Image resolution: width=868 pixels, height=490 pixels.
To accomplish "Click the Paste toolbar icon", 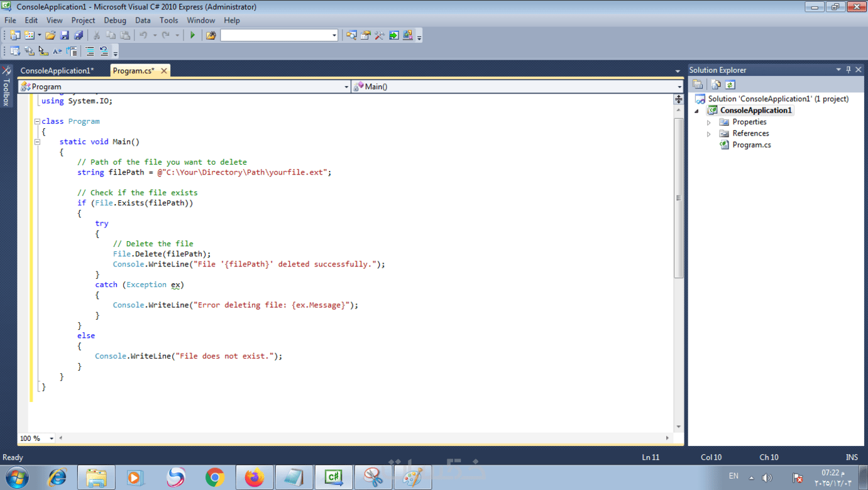I will tap(125, 35).
